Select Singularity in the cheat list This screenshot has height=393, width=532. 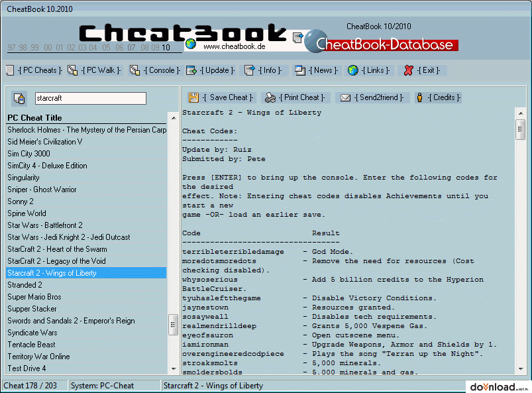87,178
